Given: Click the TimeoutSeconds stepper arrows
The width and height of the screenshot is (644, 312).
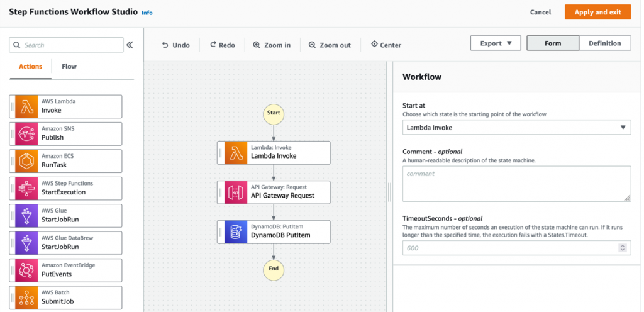Looking at the screenshot, I should click(x=623, y=248).
